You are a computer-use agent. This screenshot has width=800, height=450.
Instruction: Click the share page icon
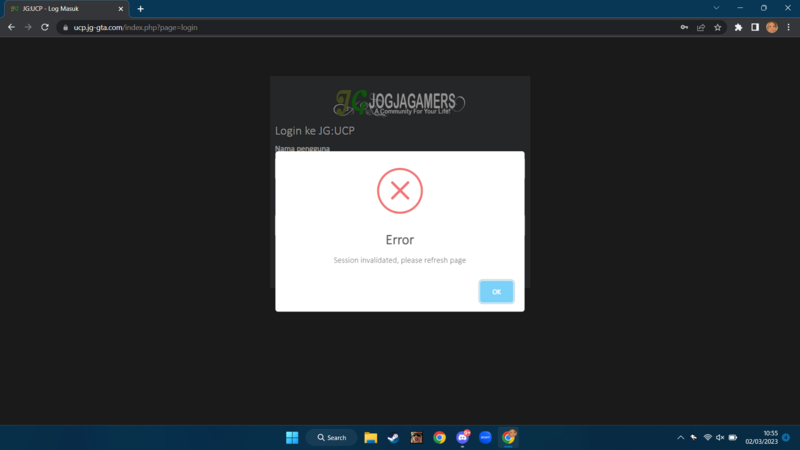click(x=701, y=28)
